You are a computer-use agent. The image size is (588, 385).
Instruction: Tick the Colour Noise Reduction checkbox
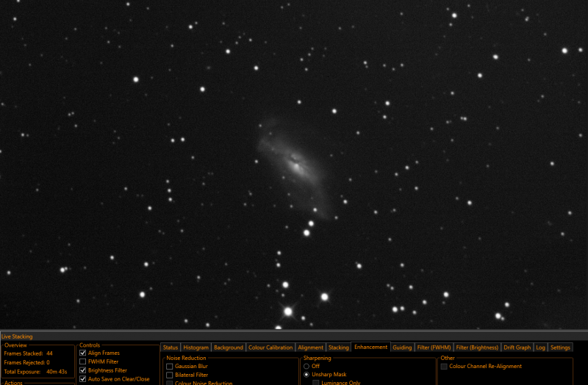(170, 383)
